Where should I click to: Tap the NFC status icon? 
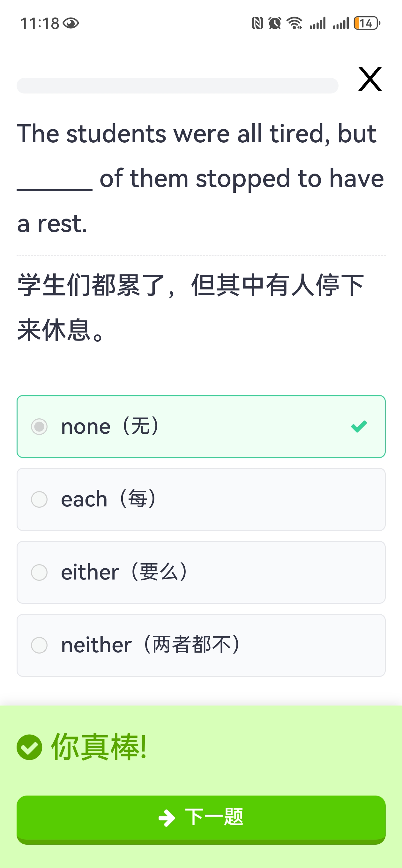tap(257, 23)
